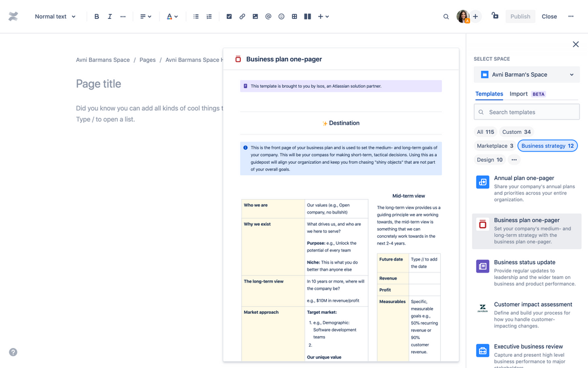
Task: Click the 'Measurables' table cell
Action: (392, 328)
